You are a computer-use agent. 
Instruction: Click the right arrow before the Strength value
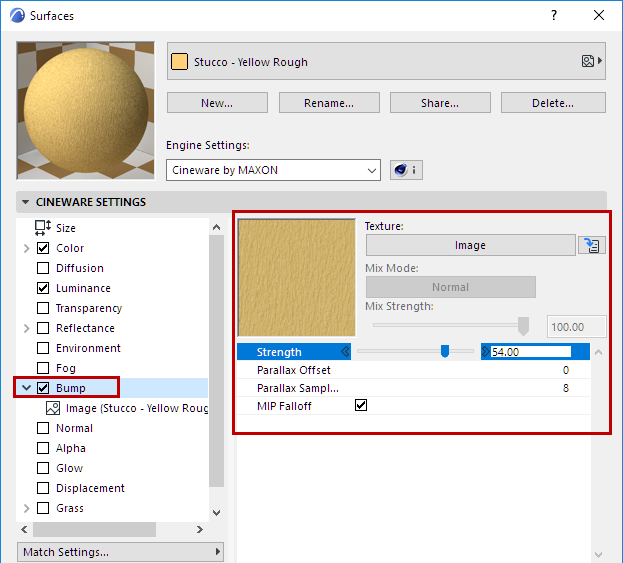[x=486, y=352]
